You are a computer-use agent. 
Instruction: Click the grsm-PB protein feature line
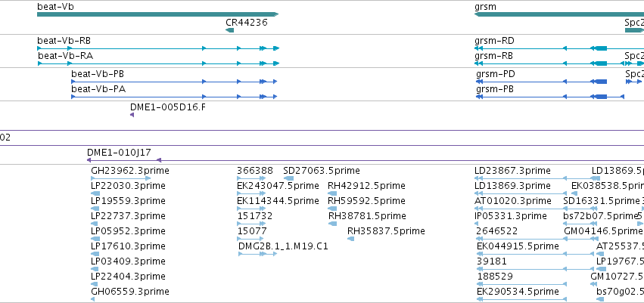click(x=550, y=97)
